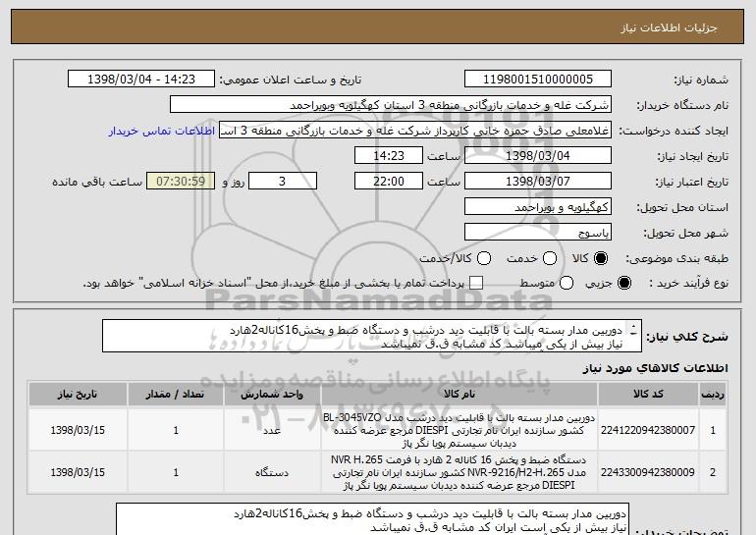Click the buyer organization name field
This screenshot has width=756, height=535.
391,105
